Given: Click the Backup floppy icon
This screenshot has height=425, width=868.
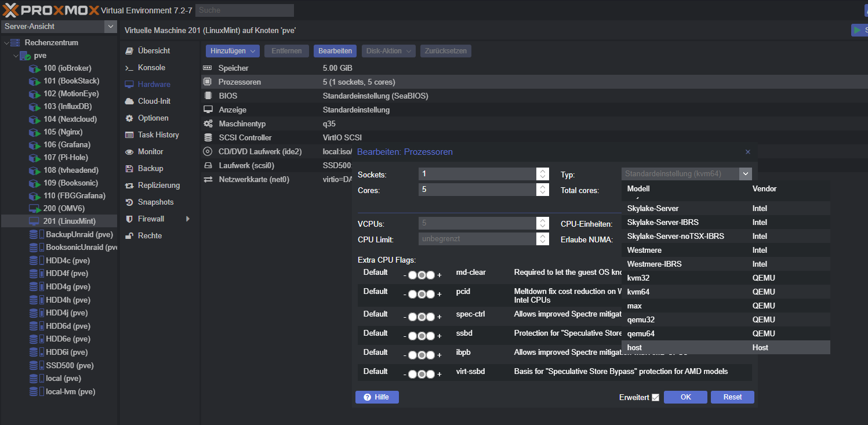Looking at the screenshot, I should point(129,169).
